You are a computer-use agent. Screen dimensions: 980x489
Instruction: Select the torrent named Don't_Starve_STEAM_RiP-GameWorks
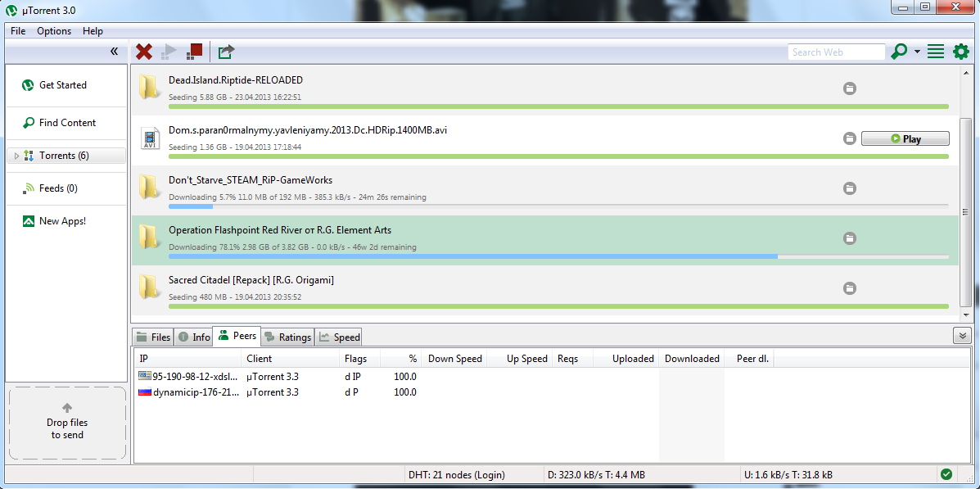(x=251, y=180)
